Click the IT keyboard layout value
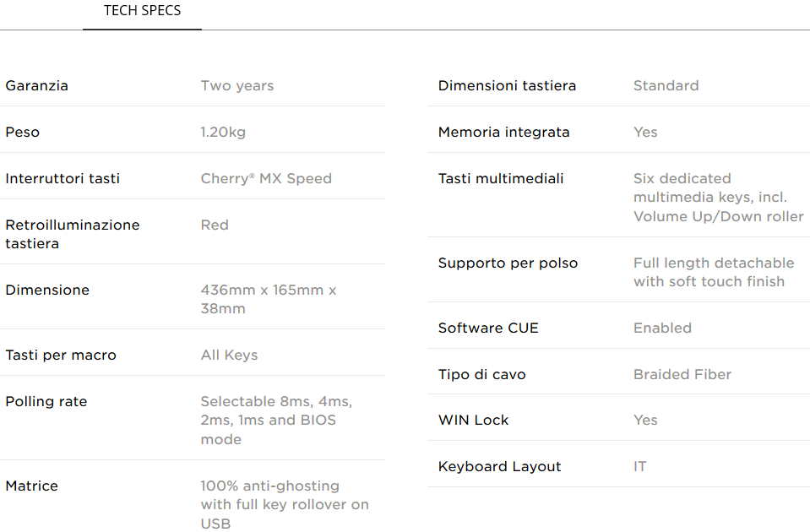810x532 pixels. click(639, 467)
